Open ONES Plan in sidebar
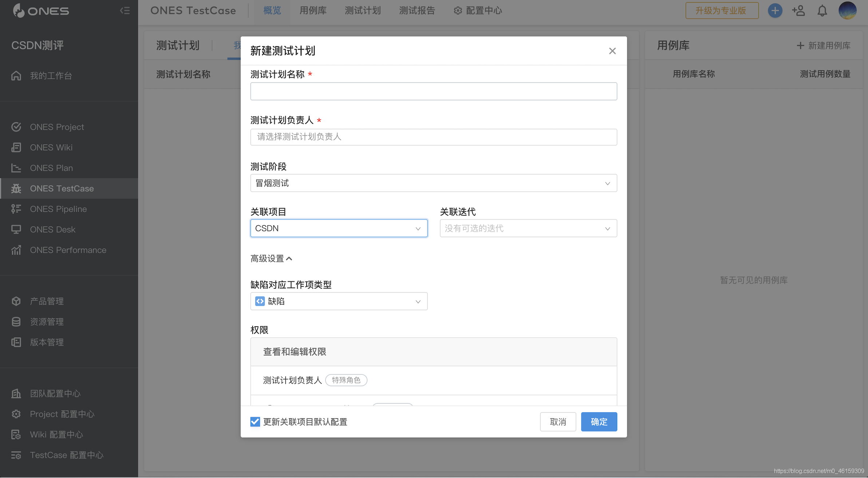The image size is (868, 478). 69,168
